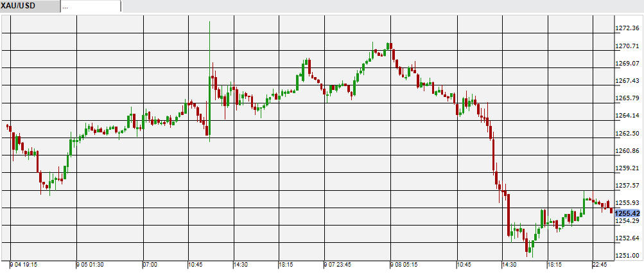Image resolution: width=644 pixels, height=275 pixels.
Task: Select the 1270.71 price axis label
Action: pyautogui.click(x=628, y=46)
